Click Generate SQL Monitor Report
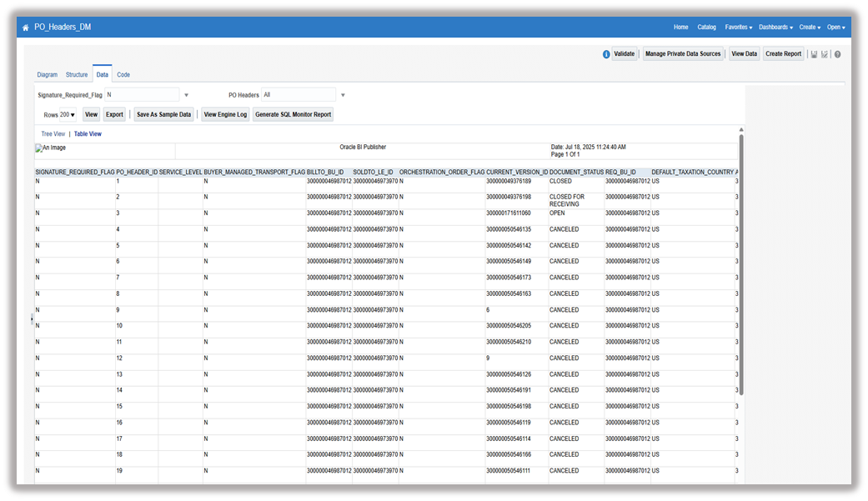 coord(294,114)
